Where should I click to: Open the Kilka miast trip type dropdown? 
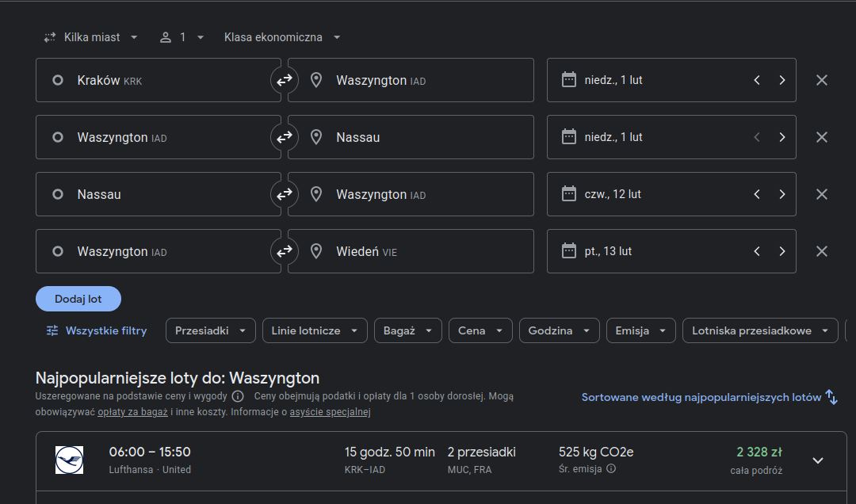pos(90,37)
